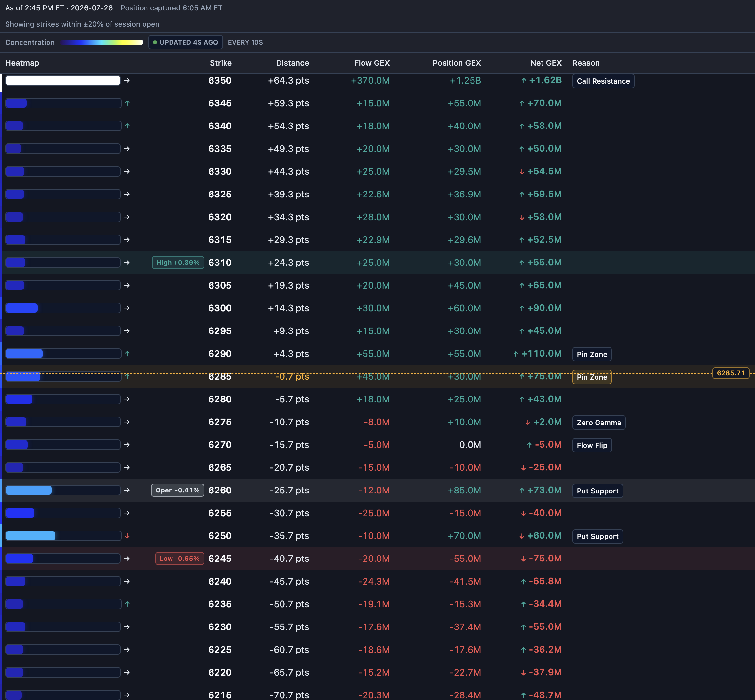Click the Every 10s refresh interval label

245,42
